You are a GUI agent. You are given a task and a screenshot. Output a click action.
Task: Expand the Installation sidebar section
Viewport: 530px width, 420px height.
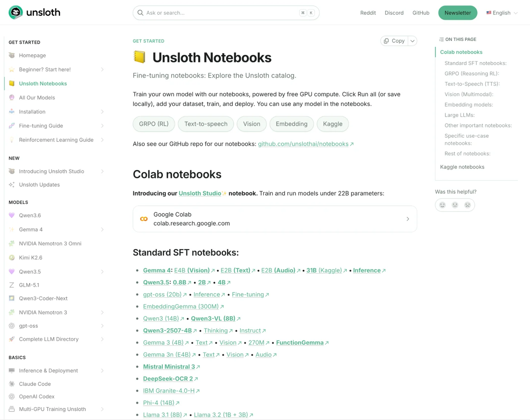(102, 112)
